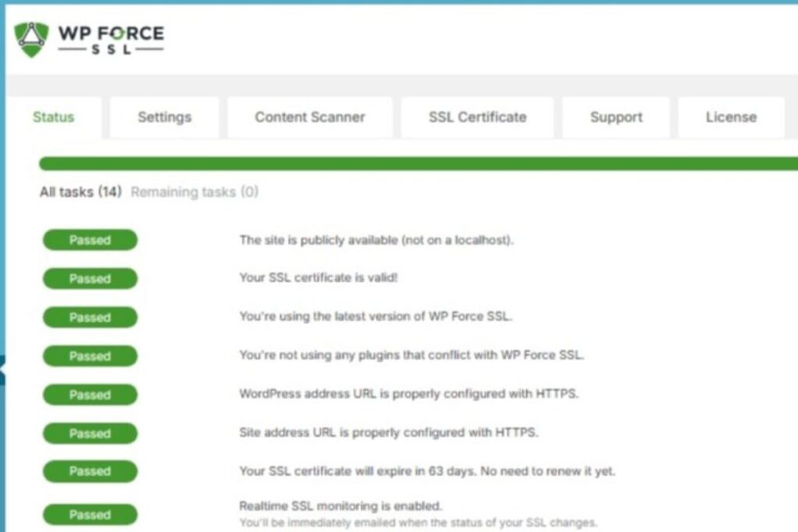
Task: Click Passed badge for conflicting plugins row
Action: [90, 356]
